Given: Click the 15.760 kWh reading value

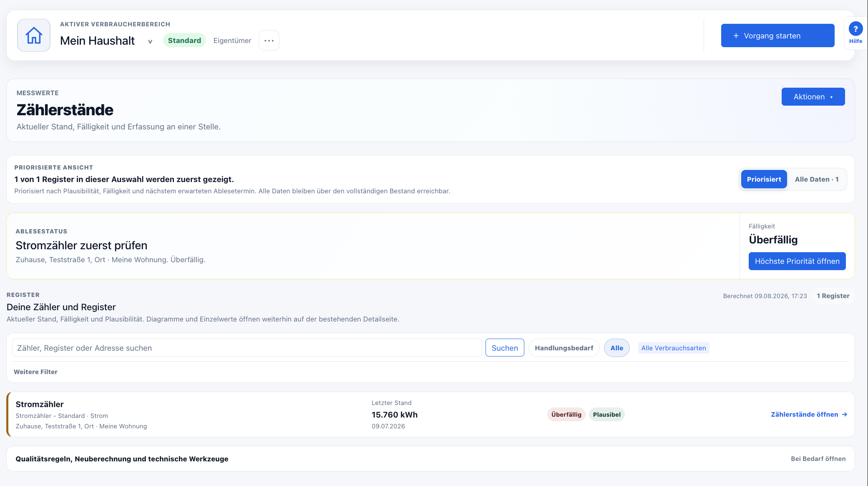Looking at the screenshot, I should click(x=394, y=415).
